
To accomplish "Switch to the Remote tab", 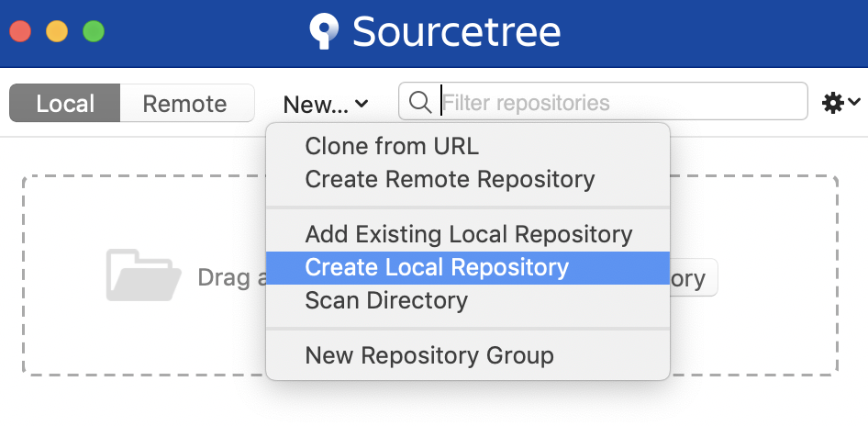I will [187, 103].
